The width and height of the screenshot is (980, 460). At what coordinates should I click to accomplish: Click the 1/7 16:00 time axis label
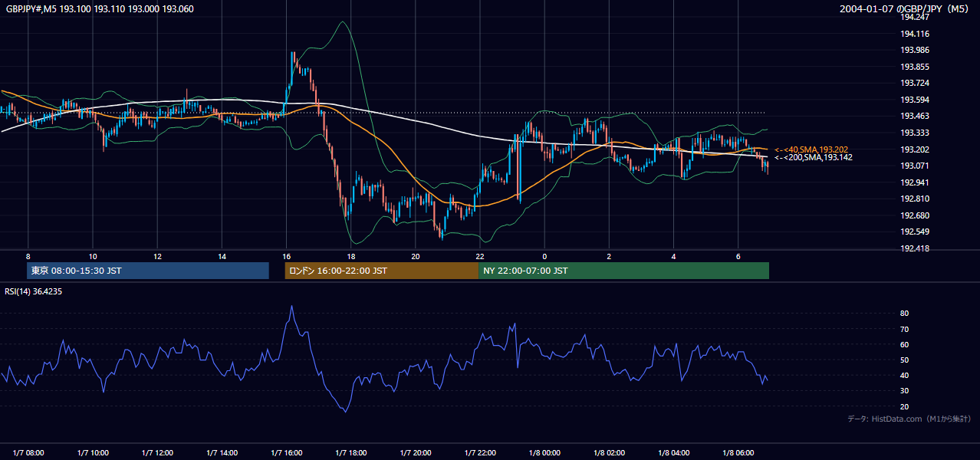[287, 452]
